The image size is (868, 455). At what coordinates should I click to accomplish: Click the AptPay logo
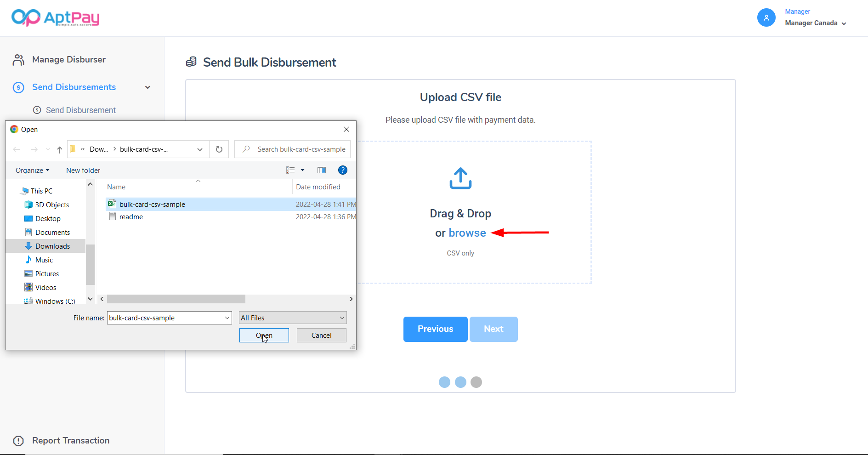[x=55, y=17]
